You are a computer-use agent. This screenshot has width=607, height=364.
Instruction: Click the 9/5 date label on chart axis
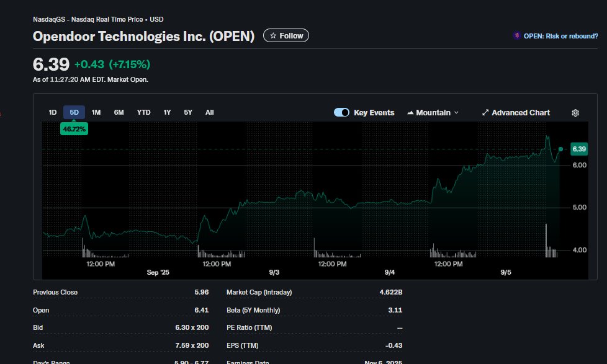click(x=506, y=272)
